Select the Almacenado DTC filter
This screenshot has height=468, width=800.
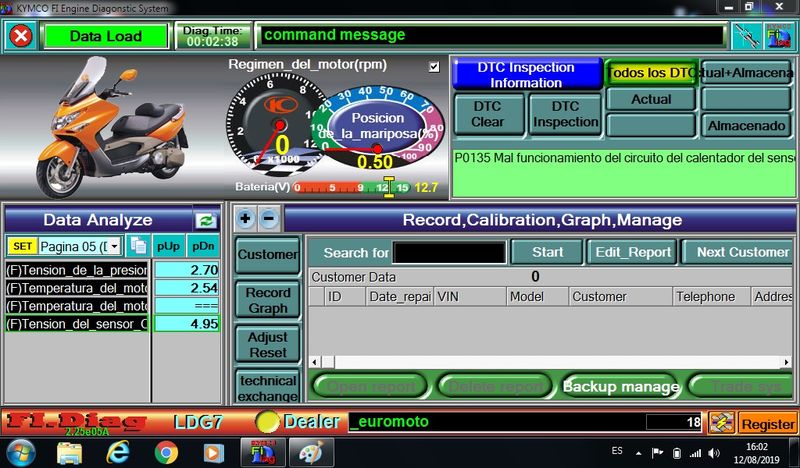(746, 126)
